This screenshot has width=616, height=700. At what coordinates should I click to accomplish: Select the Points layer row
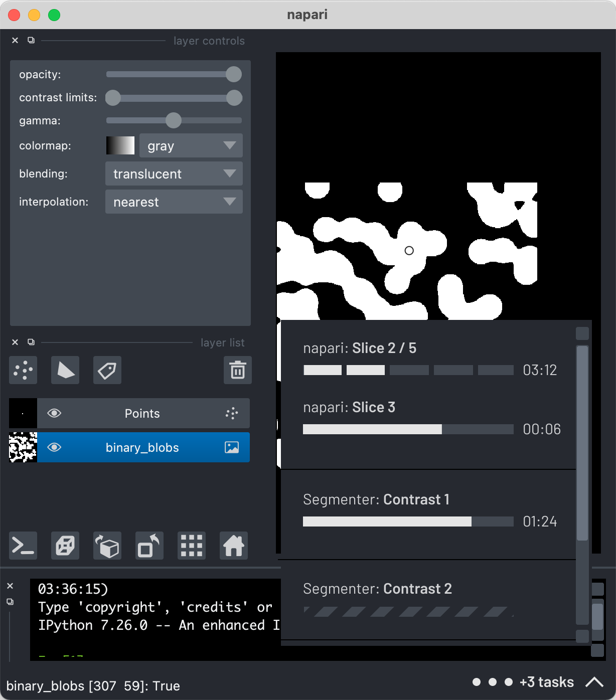[129, 413]
